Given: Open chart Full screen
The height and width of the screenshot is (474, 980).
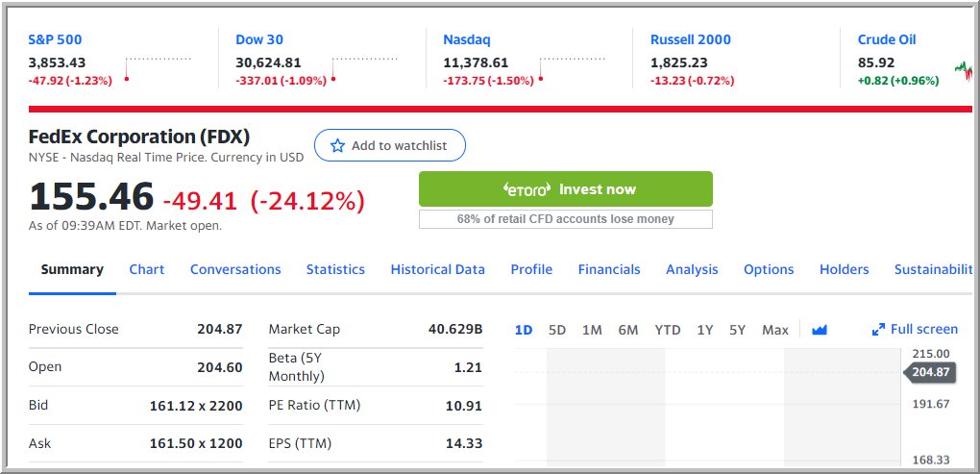Looking at the screenshot, I should tap(915, 330).
